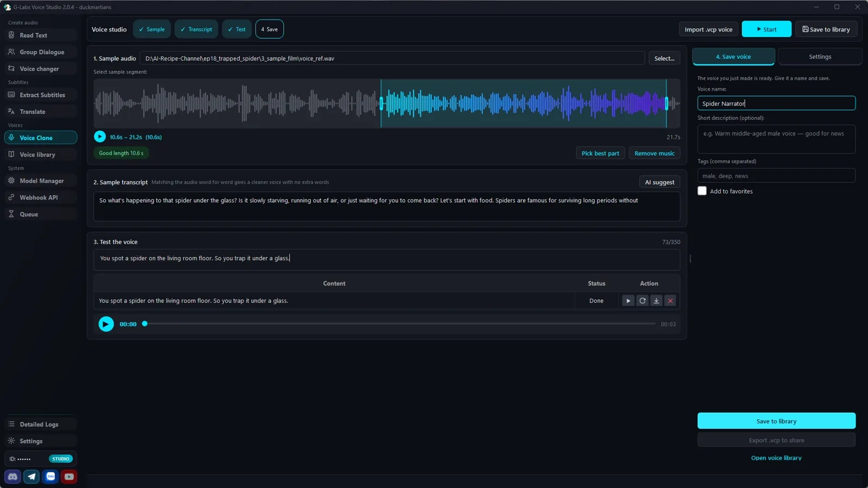Click the large Save to library button
The height and width of the screenshot is (488, 868).
(x=776, y=421)
